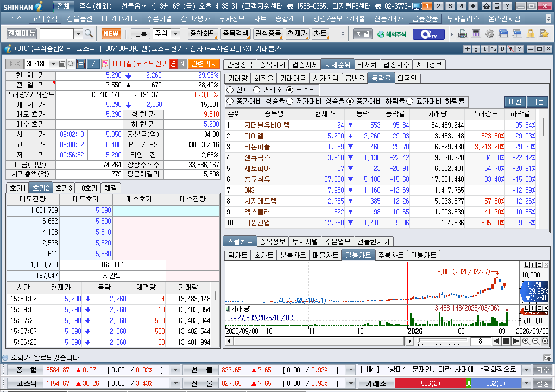Switch to the 시세순위 tab
This screenshot has height=392, width=555.
pos(337,65)
